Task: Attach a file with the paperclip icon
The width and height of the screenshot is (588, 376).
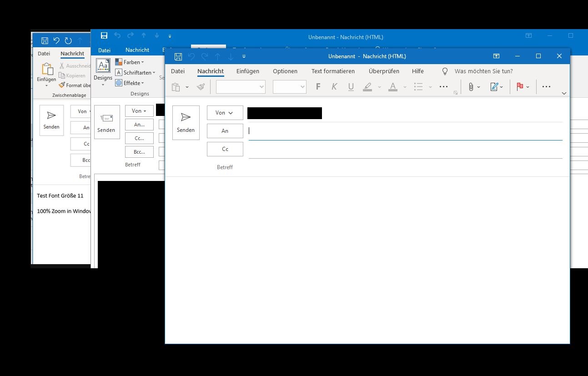Action: click(471, 87)
